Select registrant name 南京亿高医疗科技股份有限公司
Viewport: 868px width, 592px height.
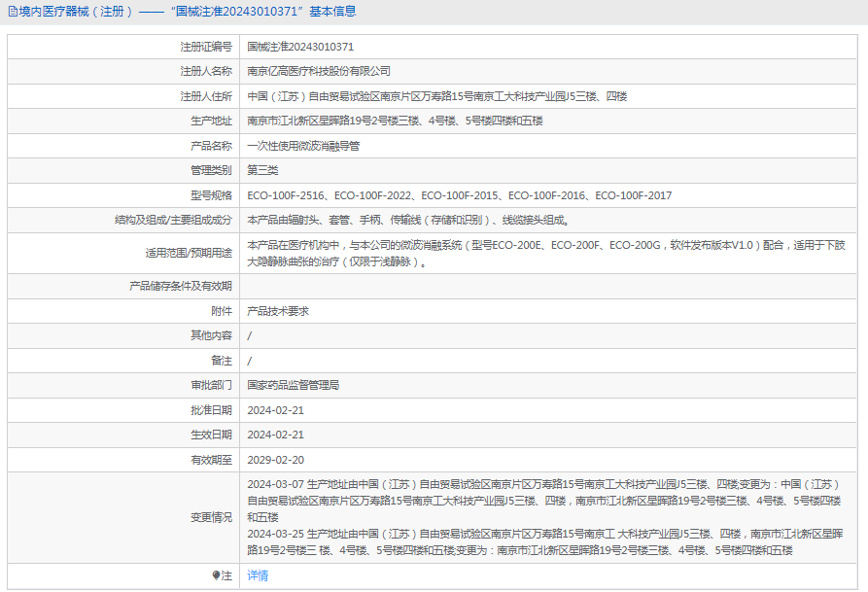pyautogui.click(x=319, y=71)
